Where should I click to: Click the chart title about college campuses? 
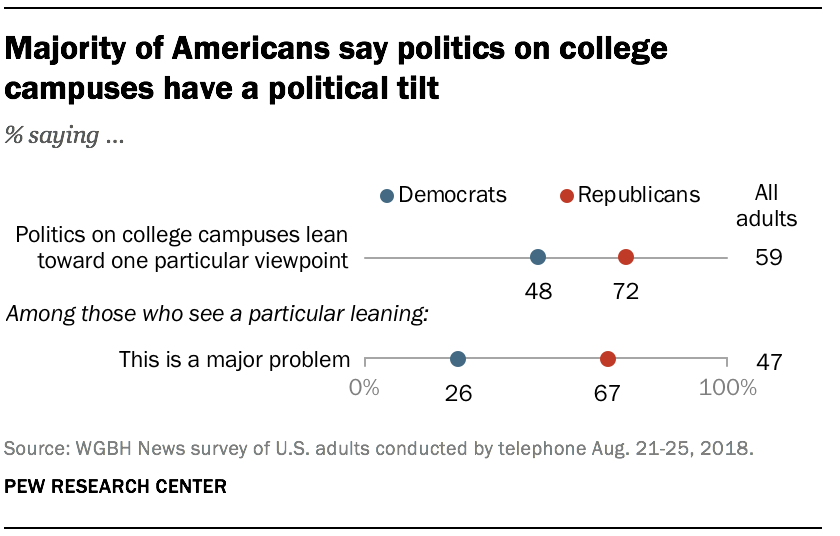click(336, 68)
